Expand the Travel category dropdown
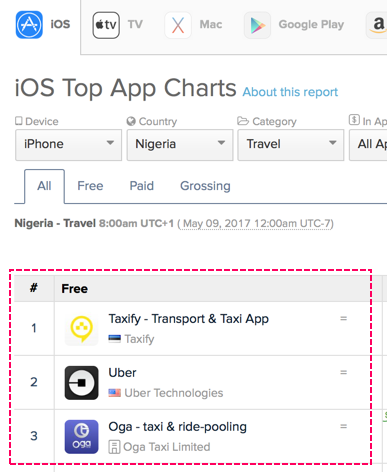The image size is (387, 472). click(291, 145)
